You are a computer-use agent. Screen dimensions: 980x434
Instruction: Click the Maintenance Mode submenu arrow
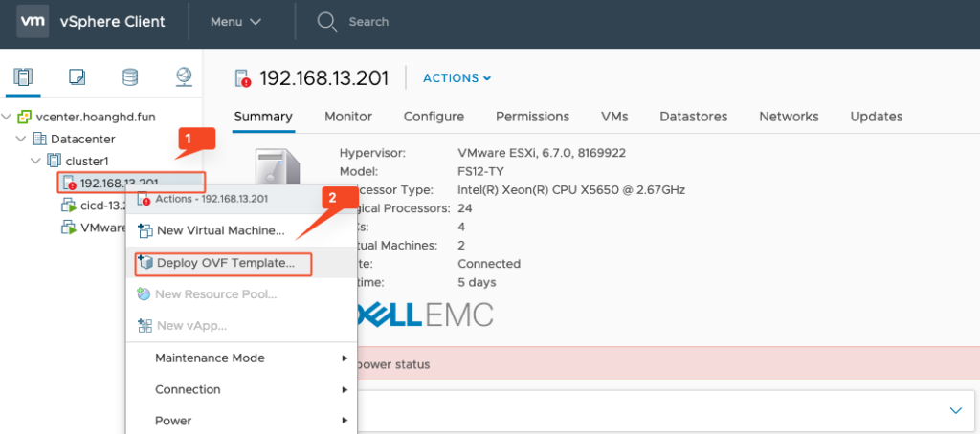tap(345, 358)
